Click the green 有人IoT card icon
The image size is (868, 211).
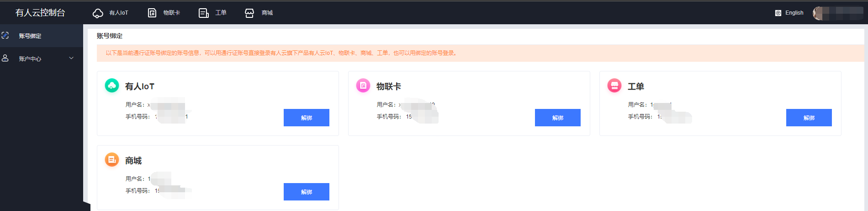pos(112,86)
